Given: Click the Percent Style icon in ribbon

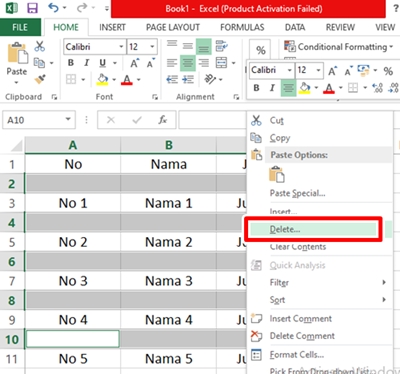Looking at the screenshot, I should pos(260,50).
